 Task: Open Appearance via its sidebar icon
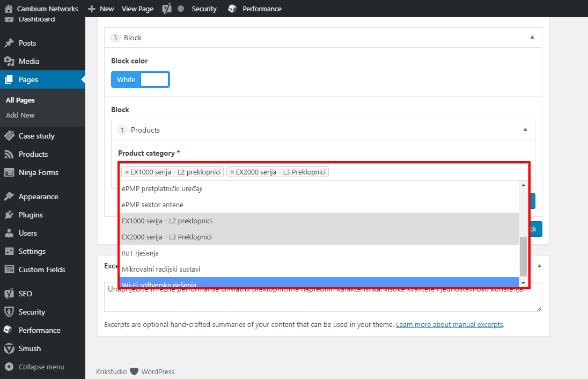pyautogui.click(x=9, y=196)
